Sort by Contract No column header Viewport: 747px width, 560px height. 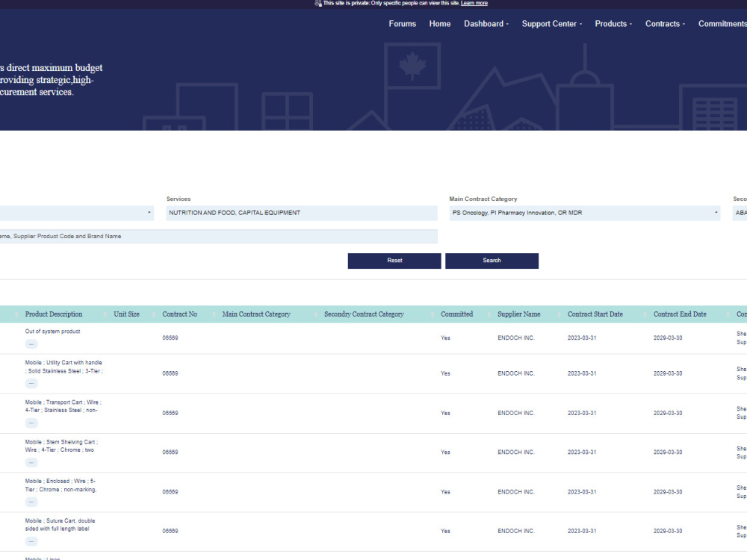tap(179, 314)
